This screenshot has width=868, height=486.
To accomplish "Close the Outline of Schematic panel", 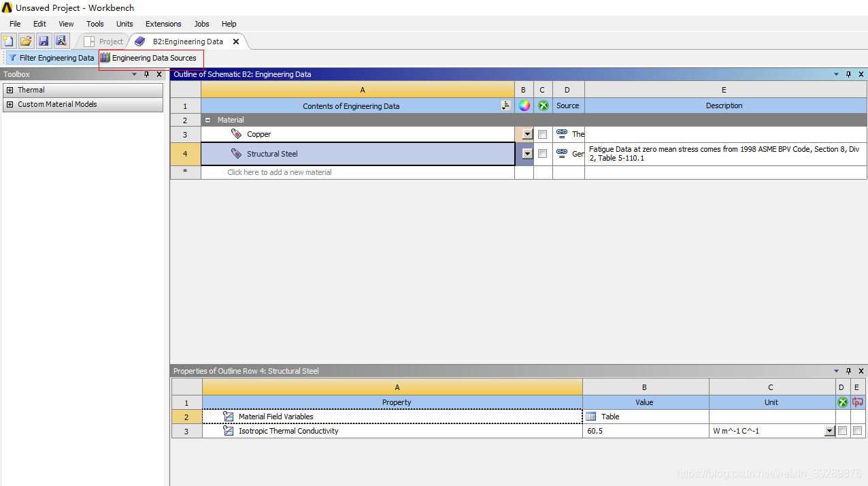I will (x=861, y=74).
